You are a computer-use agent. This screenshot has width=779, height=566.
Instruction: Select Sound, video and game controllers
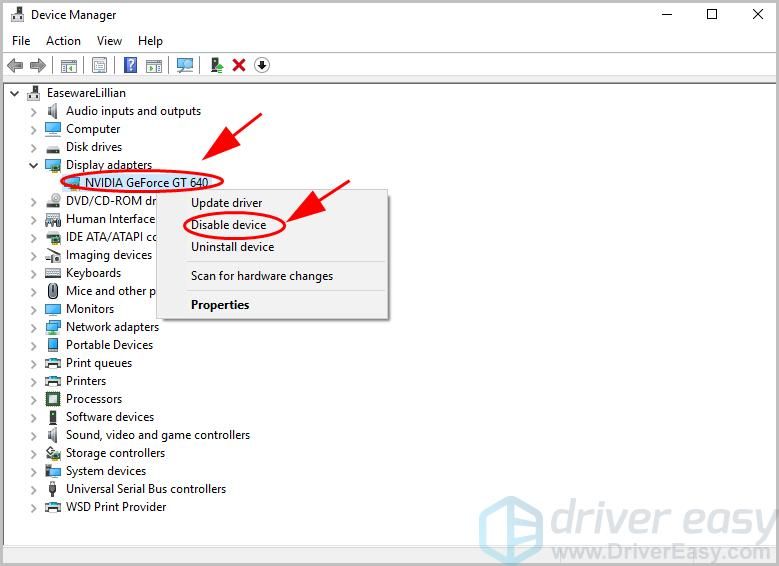pyautogui.click(x=157, y=435)
